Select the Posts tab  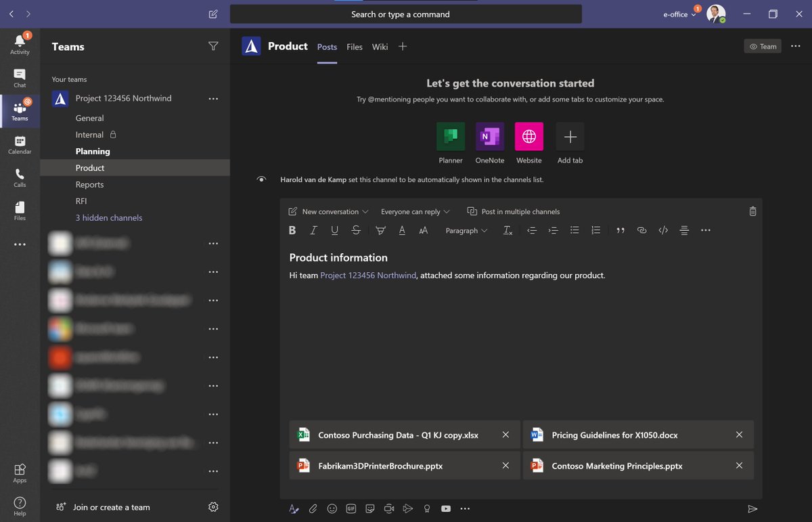327,47
